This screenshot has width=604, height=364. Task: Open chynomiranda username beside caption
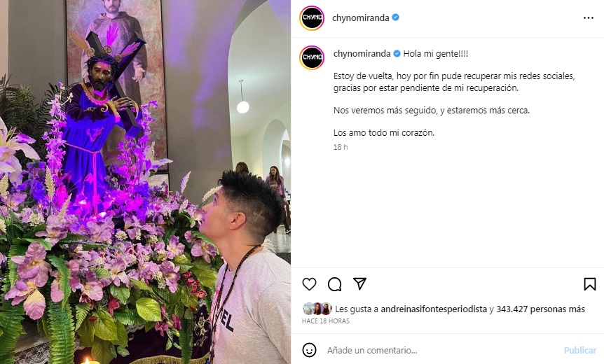[x=362, y=53]
